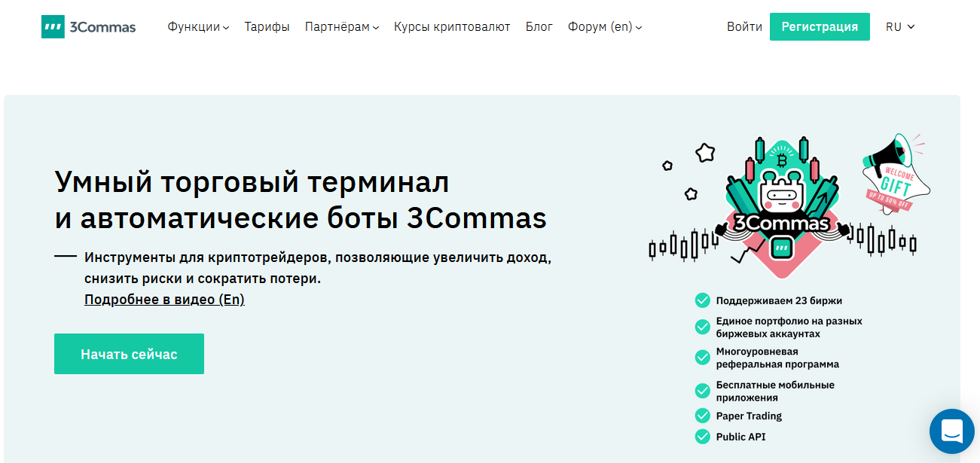980x463 pixels.
Task: Expand the Функции dropdown menu
Action: click(x=199, y=27)
